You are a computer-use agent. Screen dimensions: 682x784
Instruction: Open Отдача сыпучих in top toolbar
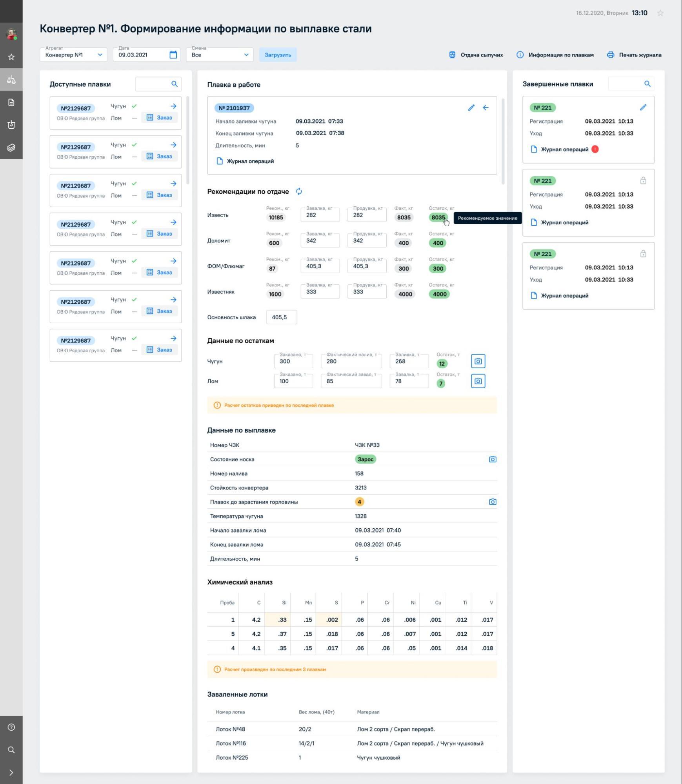(x=476, y=55)
